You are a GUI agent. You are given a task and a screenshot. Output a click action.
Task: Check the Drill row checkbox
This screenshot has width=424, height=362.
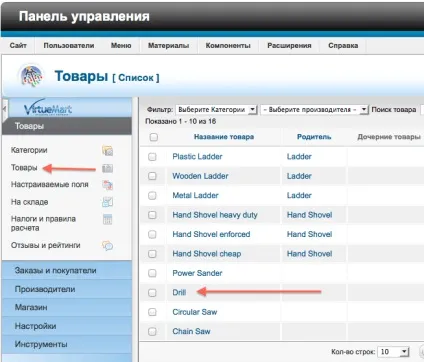[152, 293]
